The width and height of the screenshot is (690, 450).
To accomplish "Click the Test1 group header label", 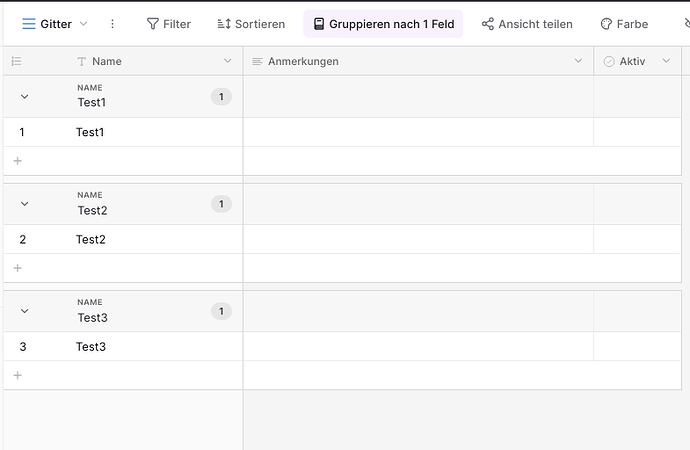I will (92, 102).
